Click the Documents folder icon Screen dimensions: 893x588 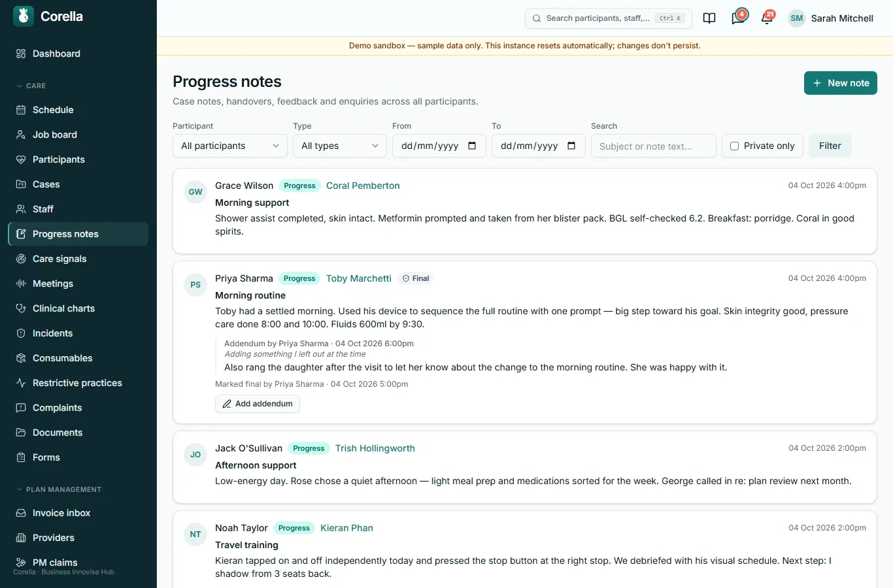point(21,433)
